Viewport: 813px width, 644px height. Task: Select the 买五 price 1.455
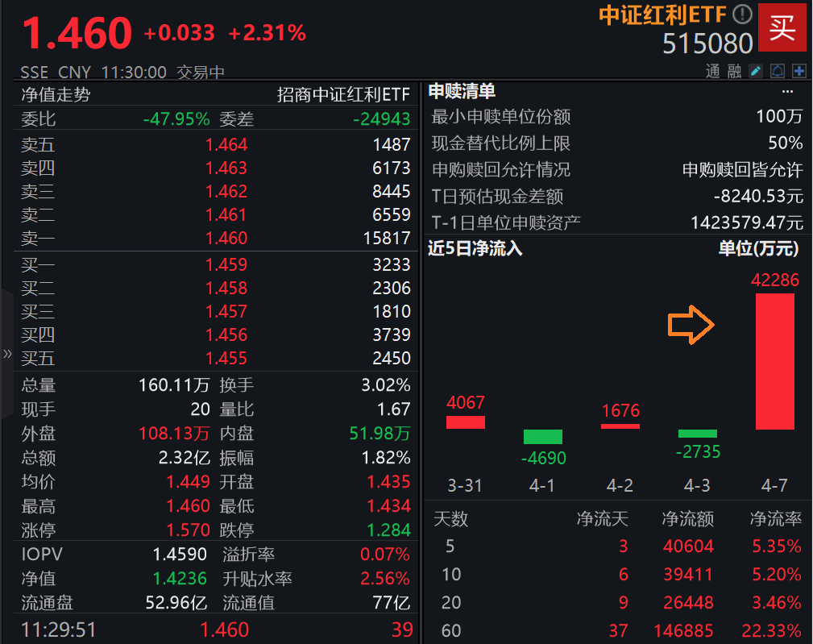pyautogui.click(x=226, y=359)
